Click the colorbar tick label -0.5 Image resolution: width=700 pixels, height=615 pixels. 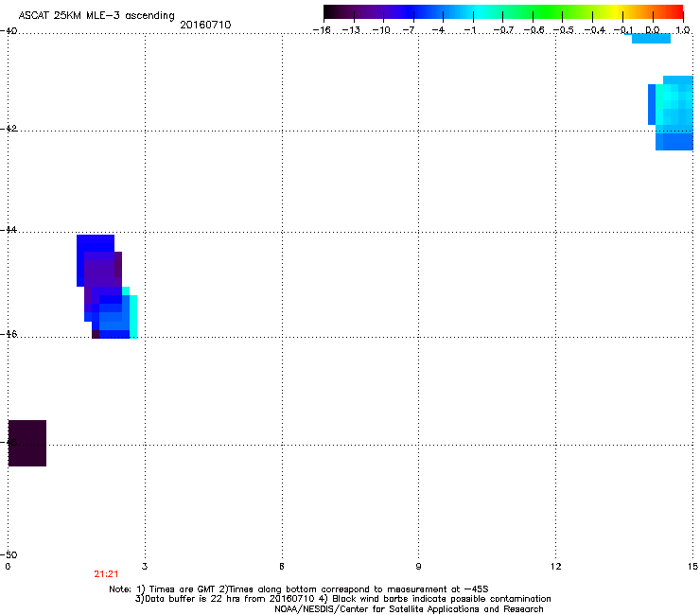click(x=563, y=30)
